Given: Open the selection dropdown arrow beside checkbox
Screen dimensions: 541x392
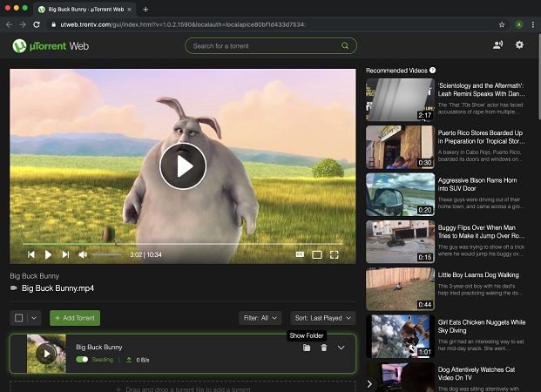Looking at the screenshot, I should coord(34,318).
